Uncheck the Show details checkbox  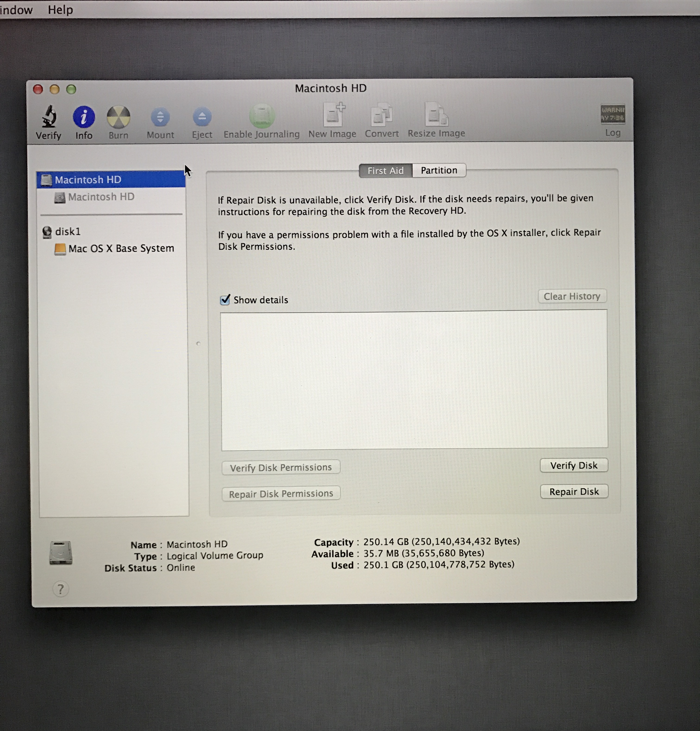tap(225, 300)
